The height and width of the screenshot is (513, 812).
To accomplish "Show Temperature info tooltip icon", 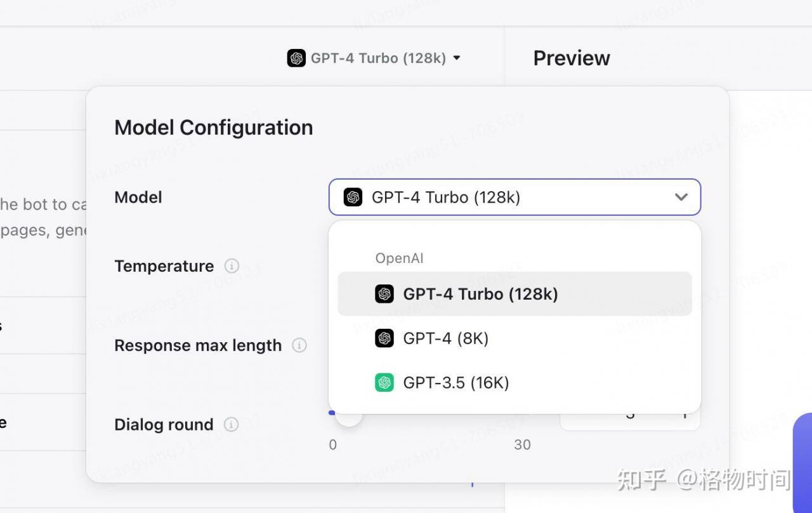I will pyautogui.click(x=232, y=266).
